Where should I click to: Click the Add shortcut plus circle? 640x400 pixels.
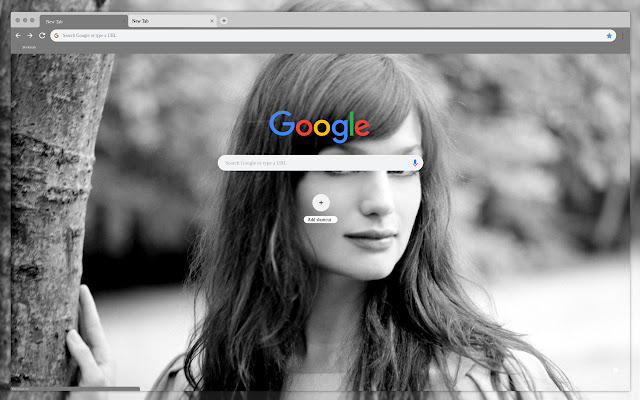321,202
